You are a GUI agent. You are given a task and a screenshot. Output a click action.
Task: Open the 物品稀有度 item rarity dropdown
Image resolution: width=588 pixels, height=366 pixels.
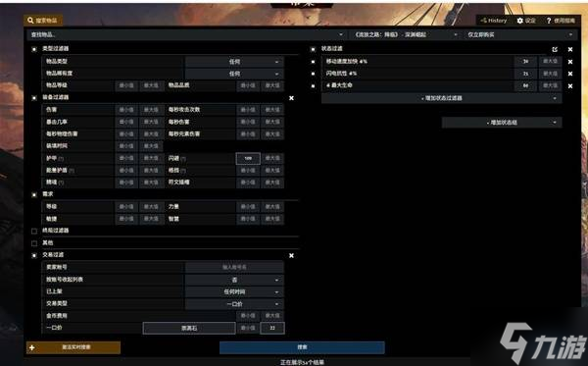click(234, 74)
